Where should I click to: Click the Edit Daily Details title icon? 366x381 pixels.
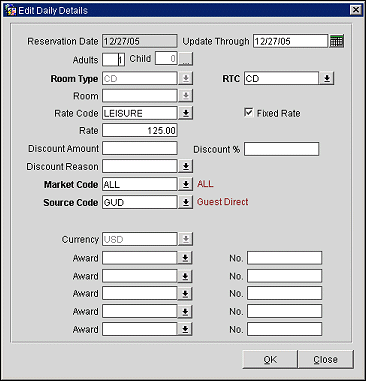point(10,11)
